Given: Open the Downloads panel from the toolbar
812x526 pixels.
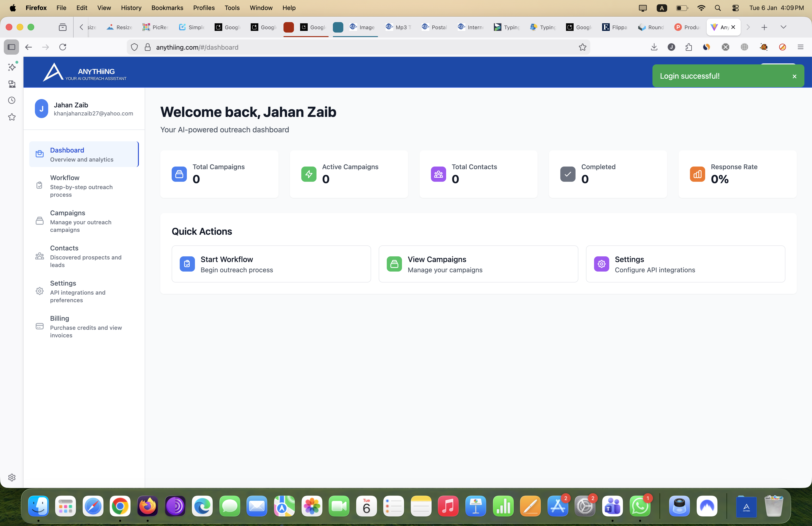Looking at the screenshot, I should [x=654, y=47].
